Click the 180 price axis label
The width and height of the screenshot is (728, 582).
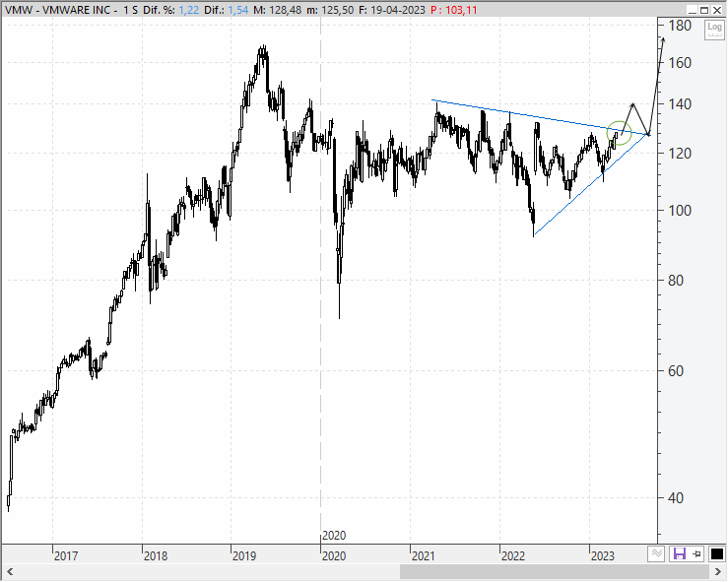(x=680, y=26)
